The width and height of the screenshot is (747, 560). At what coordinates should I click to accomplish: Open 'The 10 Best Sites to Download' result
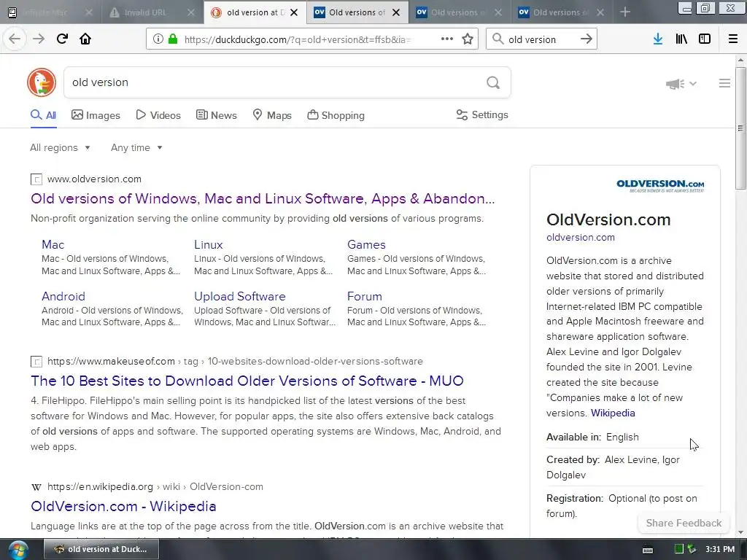click(247, 381)
